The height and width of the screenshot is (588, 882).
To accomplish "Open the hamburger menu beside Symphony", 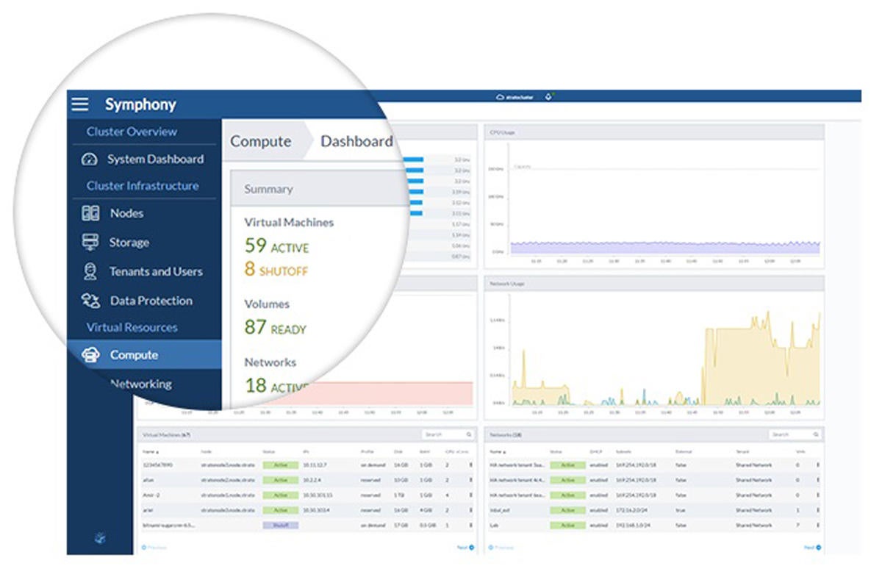I will click(79, 104).
